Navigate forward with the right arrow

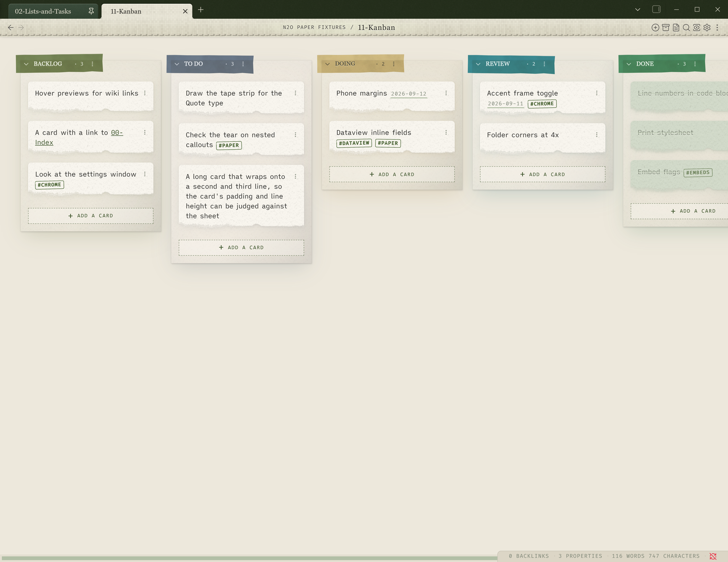21,28
